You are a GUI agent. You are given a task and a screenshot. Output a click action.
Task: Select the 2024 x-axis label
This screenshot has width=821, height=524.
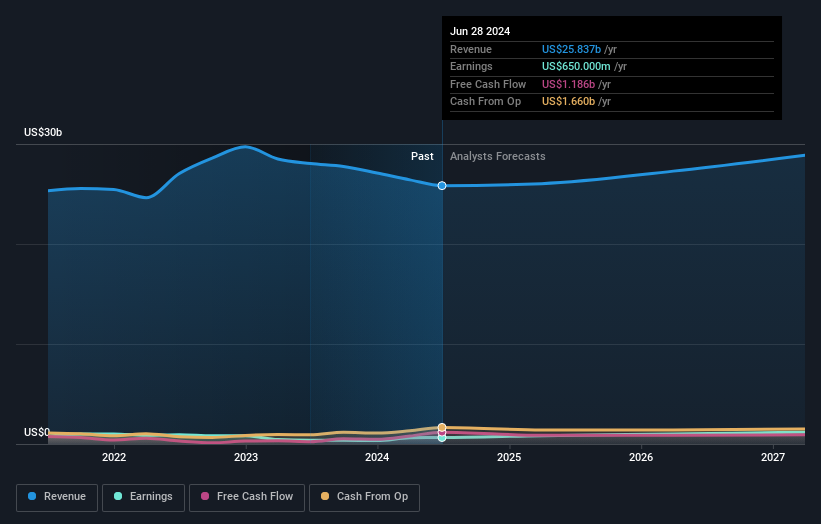(x=377, y=458)
